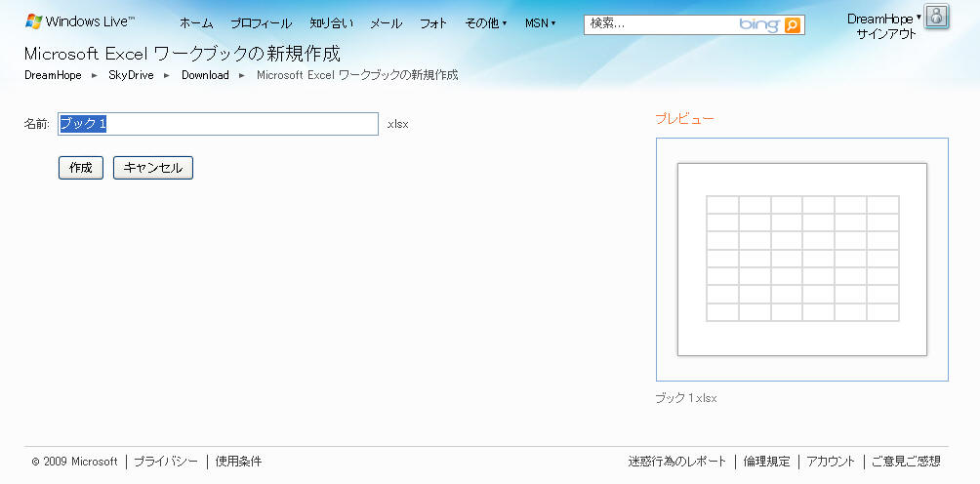Open the DreamHope profile picture icon
Viewport: 980px width, 484px height.
click(936, 17)
